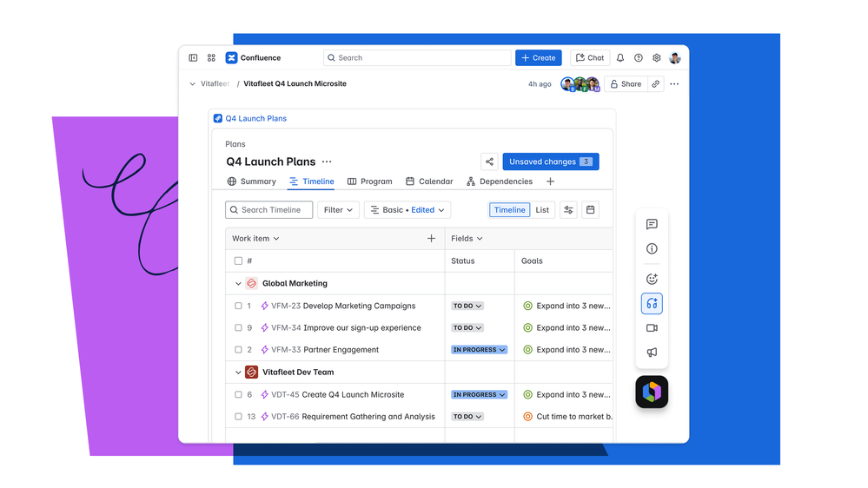Add a work item with plus icon

[431, 239]
